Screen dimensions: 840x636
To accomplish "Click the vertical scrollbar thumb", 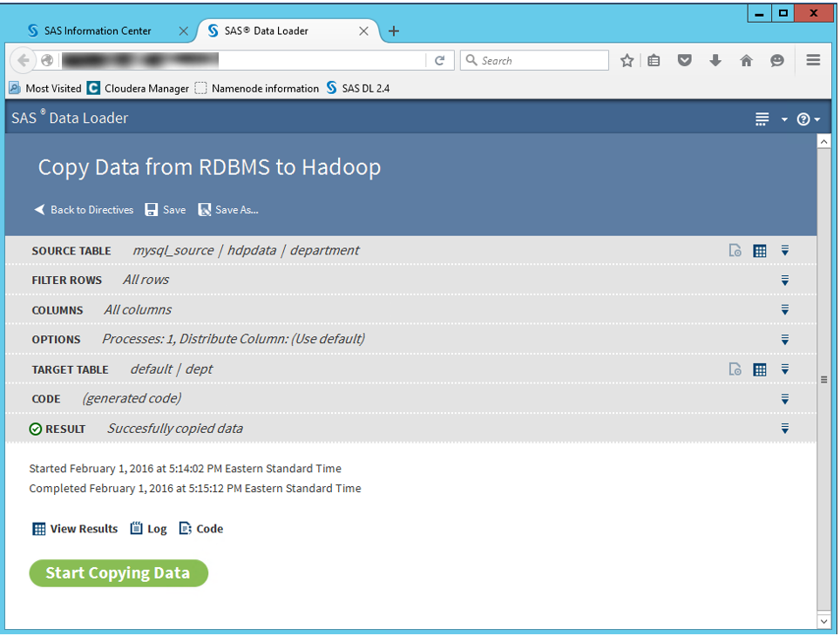I will tap(824, 380).
